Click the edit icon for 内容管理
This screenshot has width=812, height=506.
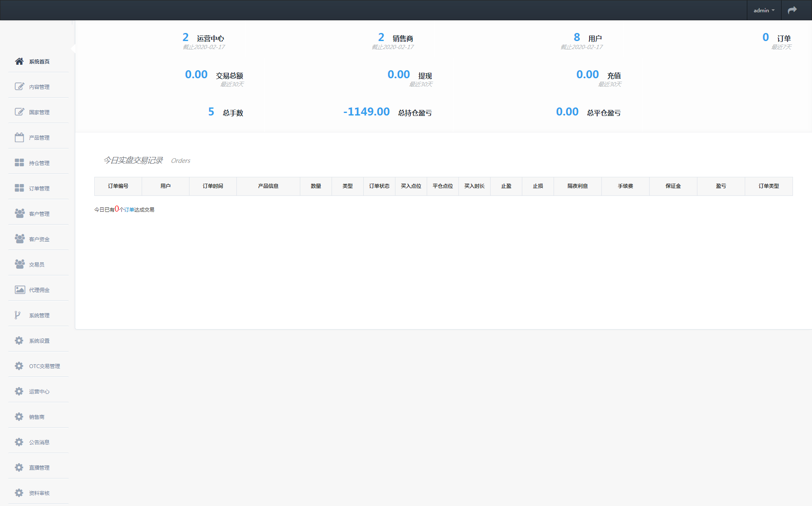(19, 87)
